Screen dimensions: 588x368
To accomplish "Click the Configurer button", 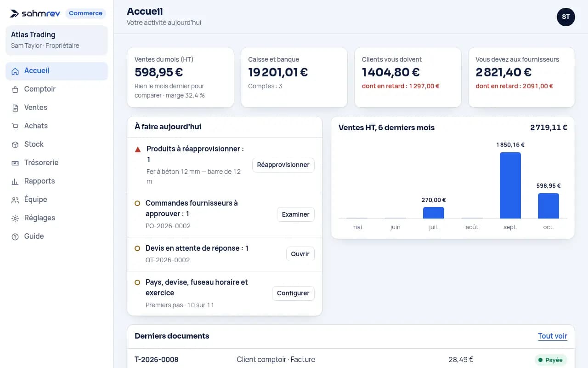I will (293, 293).
